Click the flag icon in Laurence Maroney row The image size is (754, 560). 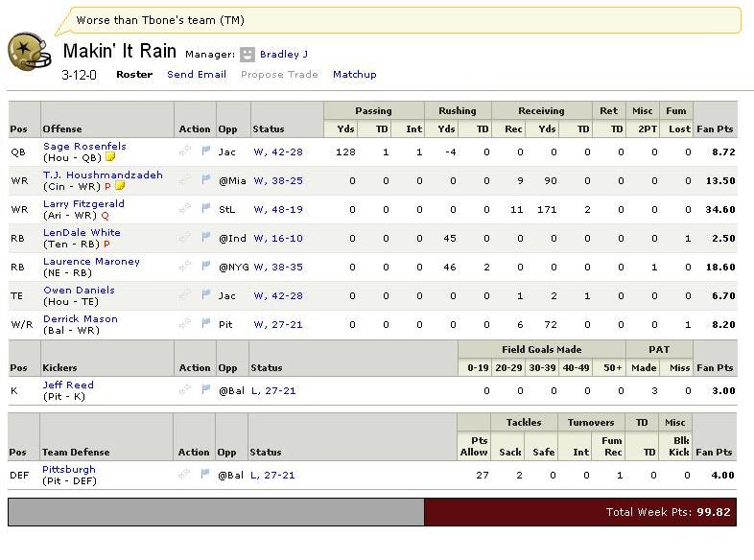click(x=206, y=266)
